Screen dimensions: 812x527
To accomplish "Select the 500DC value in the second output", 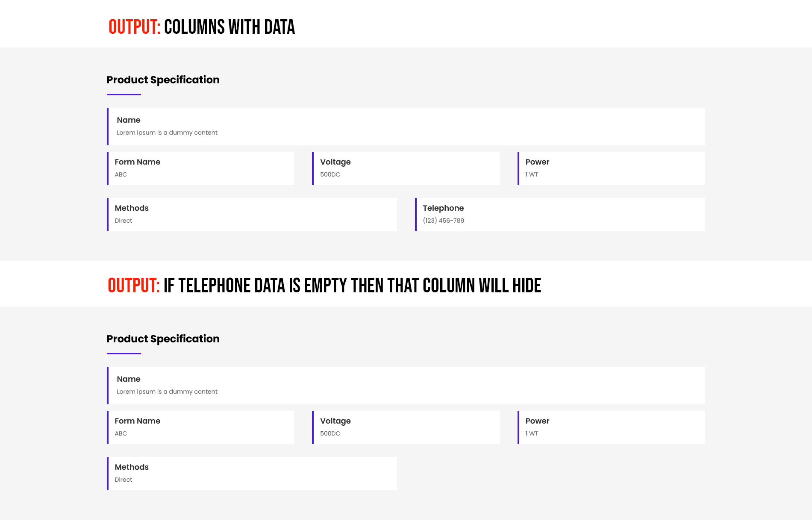I will (330, 433).
